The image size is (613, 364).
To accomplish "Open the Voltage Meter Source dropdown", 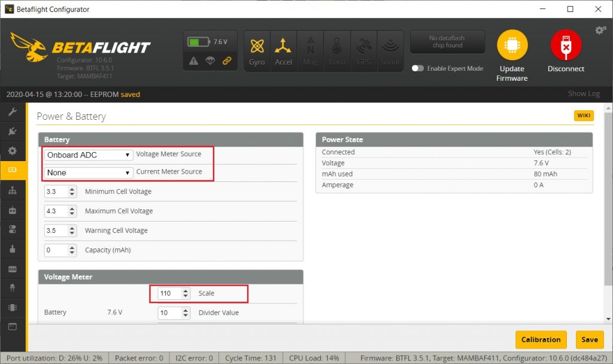I will tap(89, 155).
